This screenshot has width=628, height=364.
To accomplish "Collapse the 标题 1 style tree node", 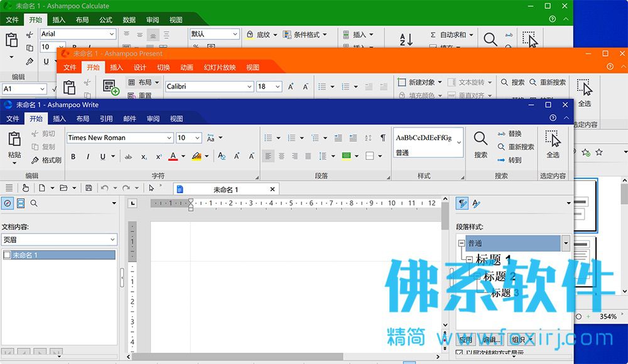I will pyautogui.click(x=469, y=259).
